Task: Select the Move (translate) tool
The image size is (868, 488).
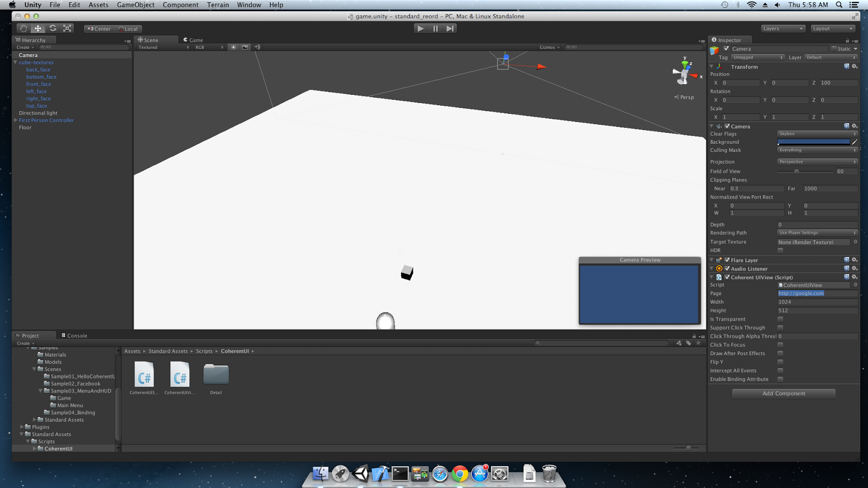Action: (38, 29)
